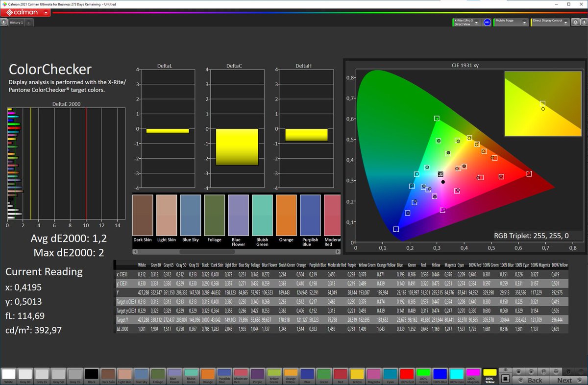Screen dimensions: 588x385
Task: Open the settings gear icon
Action: [x=574, y=22]
